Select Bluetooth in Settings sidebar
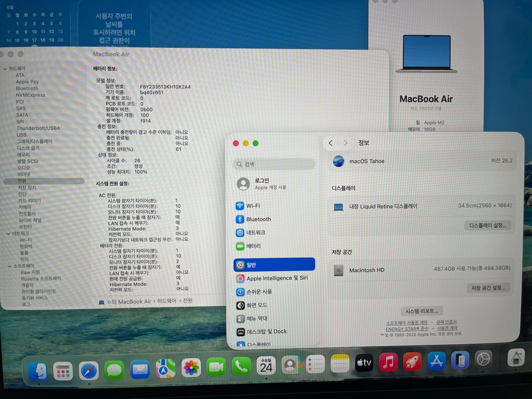Viewport: 532px width, 399px height. pyautogui.click(x=274, y=219)
